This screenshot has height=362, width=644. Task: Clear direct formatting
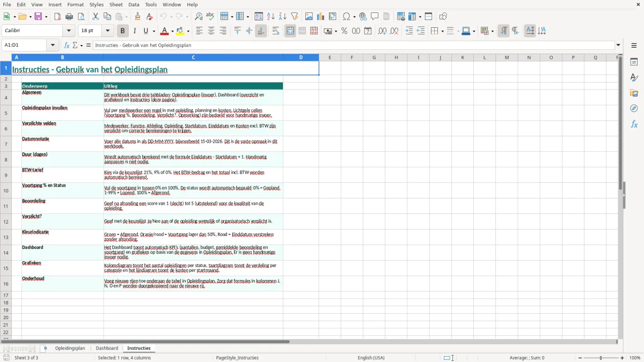click(x=150, y=17)
